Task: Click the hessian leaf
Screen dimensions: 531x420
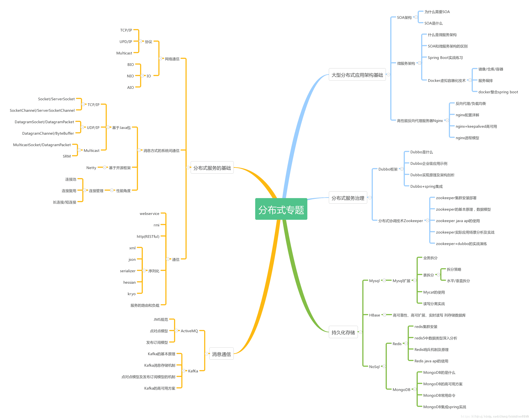Action: [129, 282]
